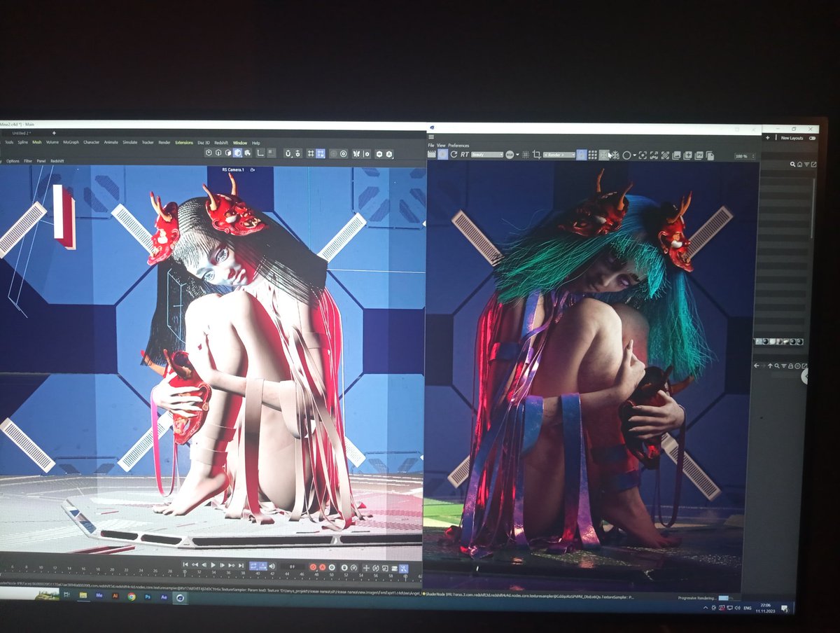
Task: Toggle the lock camera icon in RenderView
Action: coord(581,155)
